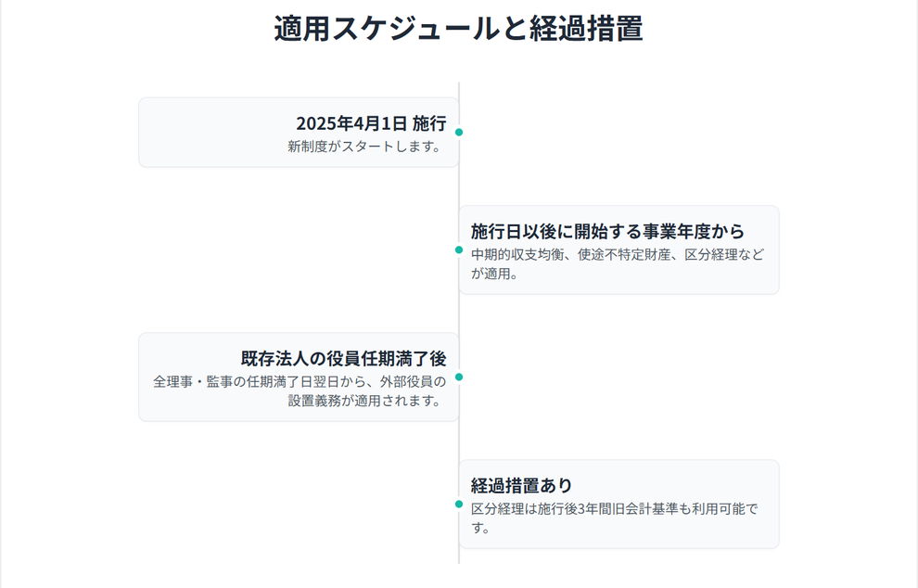
Task: Click the timeline dot next to 経過措置あり
Action: coord(459,504)
